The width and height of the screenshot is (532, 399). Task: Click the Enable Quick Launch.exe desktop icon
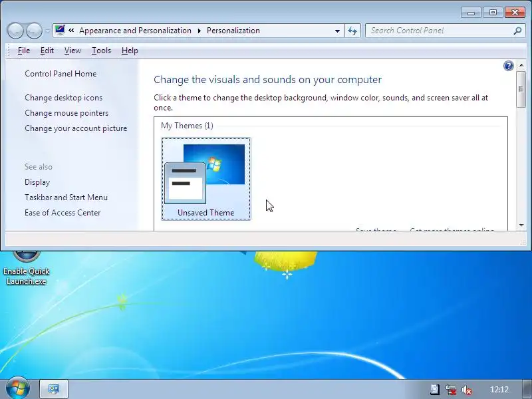click(x=26, y=268)
